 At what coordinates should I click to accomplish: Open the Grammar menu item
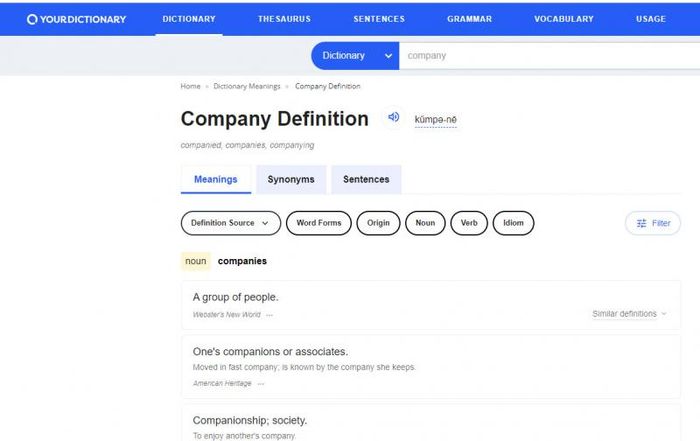point(469,19)
